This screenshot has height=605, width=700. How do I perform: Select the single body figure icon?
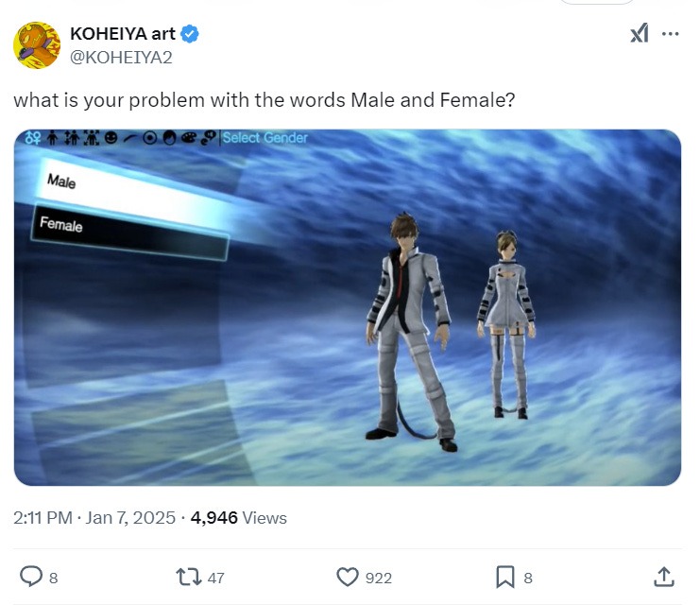point(53,138)
